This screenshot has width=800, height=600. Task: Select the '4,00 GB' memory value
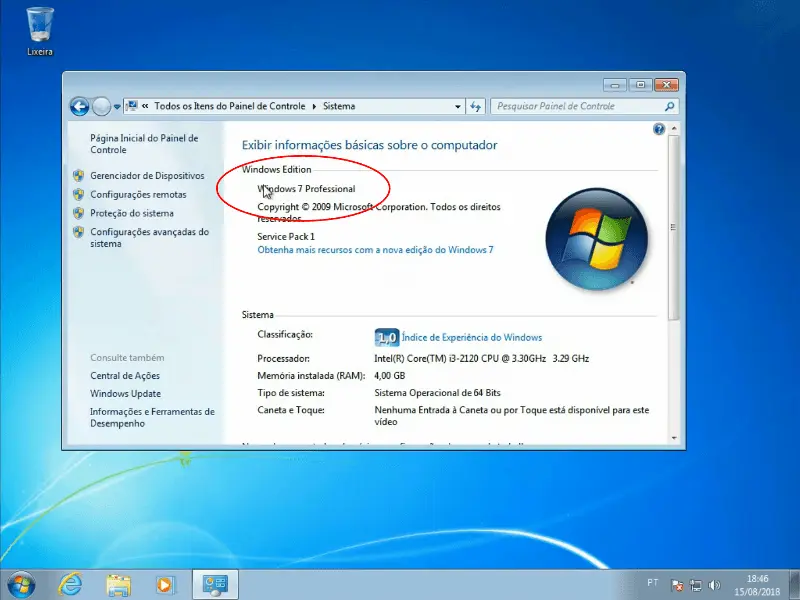tap(389, 376)
